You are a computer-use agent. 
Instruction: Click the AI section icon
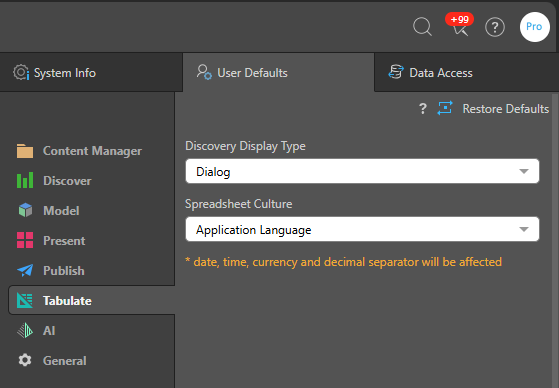tap(25, 331)
